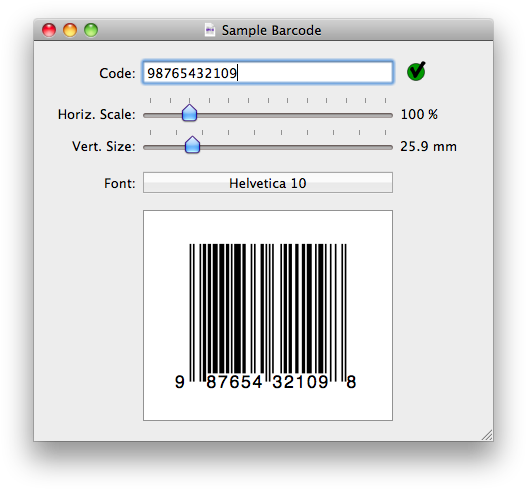Click the Horiz. Scale: label
This screenshot has width=526, height=489.
click(x=97, y=114)
